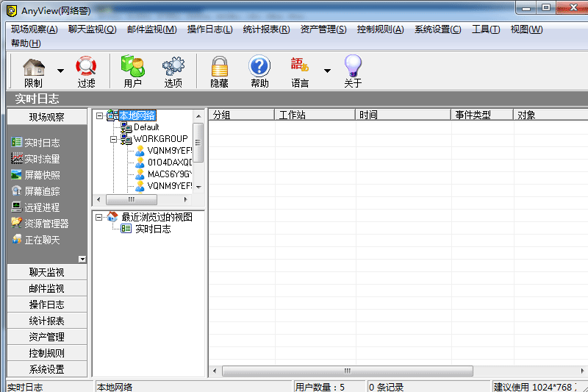The width and height of the screenshot is (588, 392).
Task: Click the log table's scroll left arrow
Action: point(215,371)
